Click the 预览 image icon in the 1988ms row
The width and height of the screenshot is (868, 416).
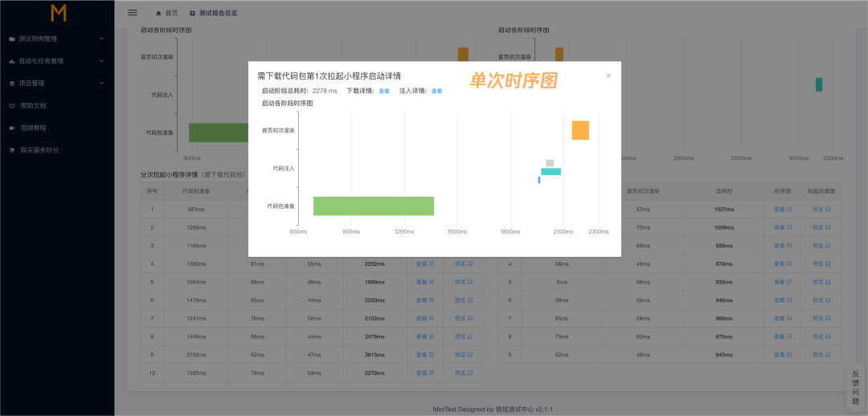pyautogui.click(x=470, y=282)
